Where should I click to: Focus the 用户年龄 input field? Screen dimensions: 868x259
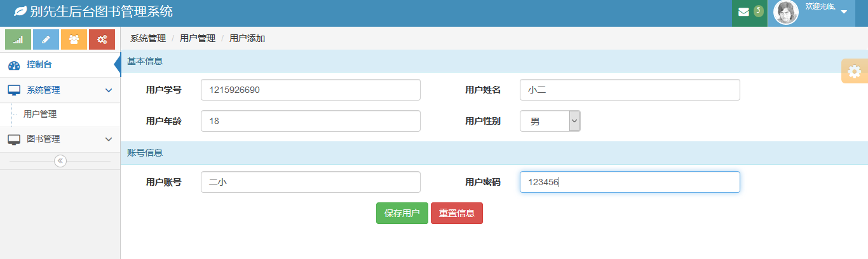(x=311, y=121)
